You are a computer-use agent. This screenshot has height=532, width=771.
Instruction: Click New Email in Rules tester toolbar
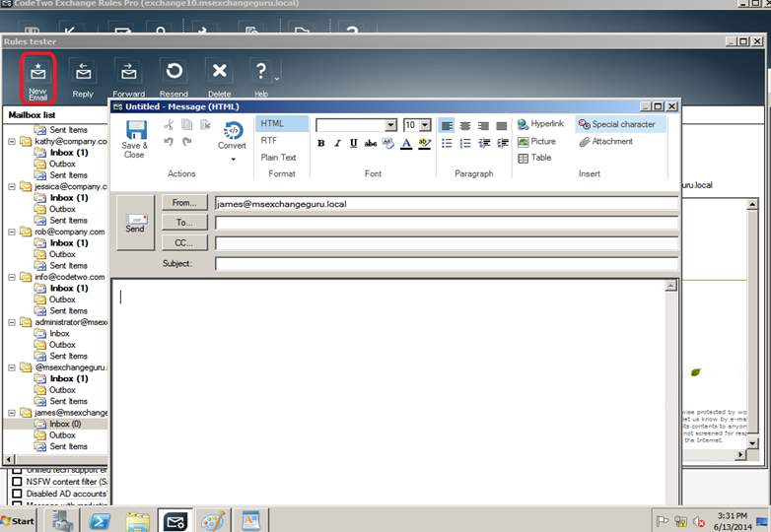(37, 79)
